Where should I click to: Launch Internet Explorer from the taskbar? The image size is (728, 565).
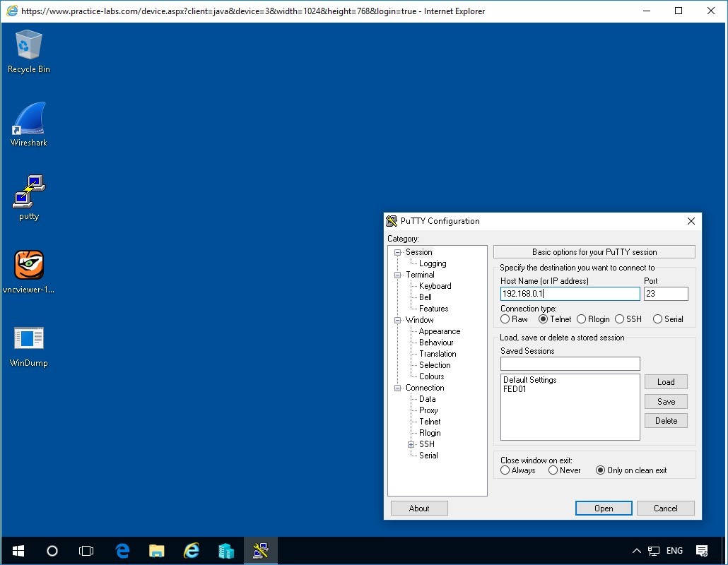coord(192,551)
